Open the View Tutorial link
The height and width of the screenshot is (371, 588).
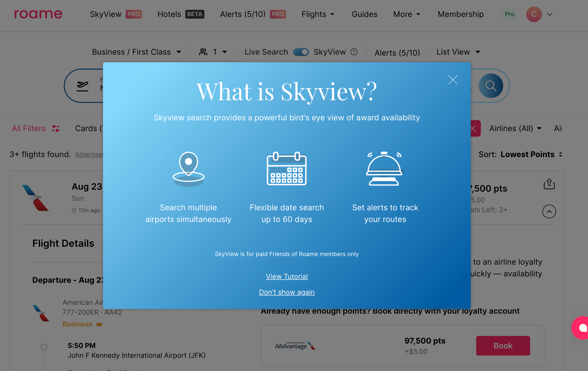click(x=287, y=276)
